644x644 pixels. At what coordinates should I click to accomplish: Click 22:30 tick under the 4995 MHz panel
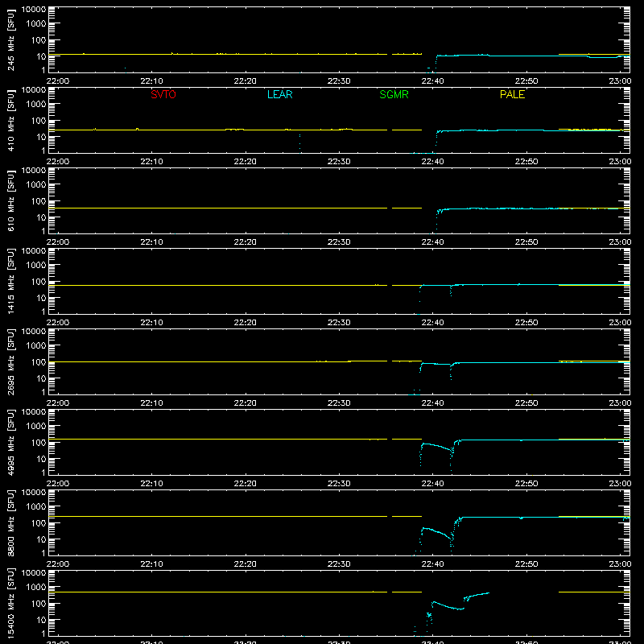click(x=339, y=484)
